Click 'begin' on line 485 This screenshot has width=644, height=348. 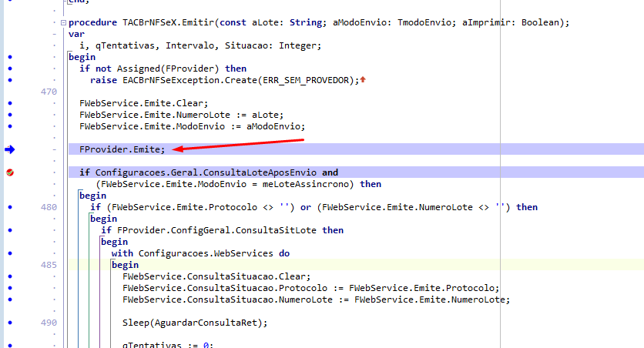point(126,265)
